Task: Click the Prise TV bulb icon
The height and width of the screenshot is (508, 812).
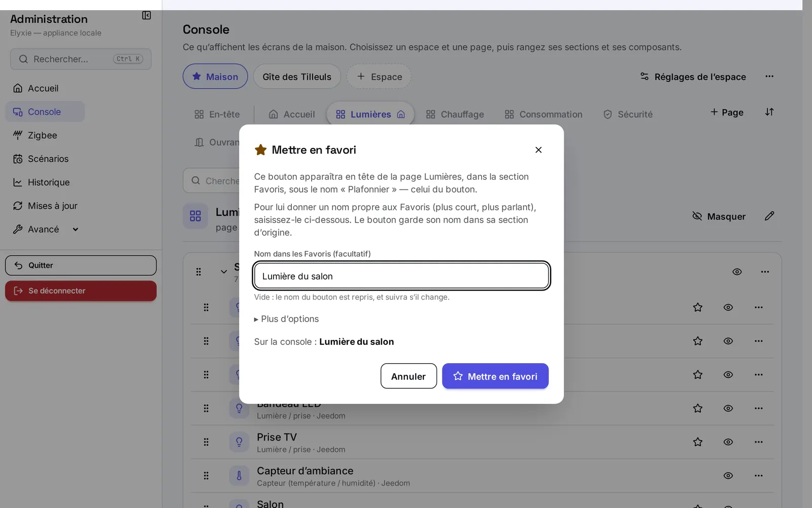Action: coord(239,442)
